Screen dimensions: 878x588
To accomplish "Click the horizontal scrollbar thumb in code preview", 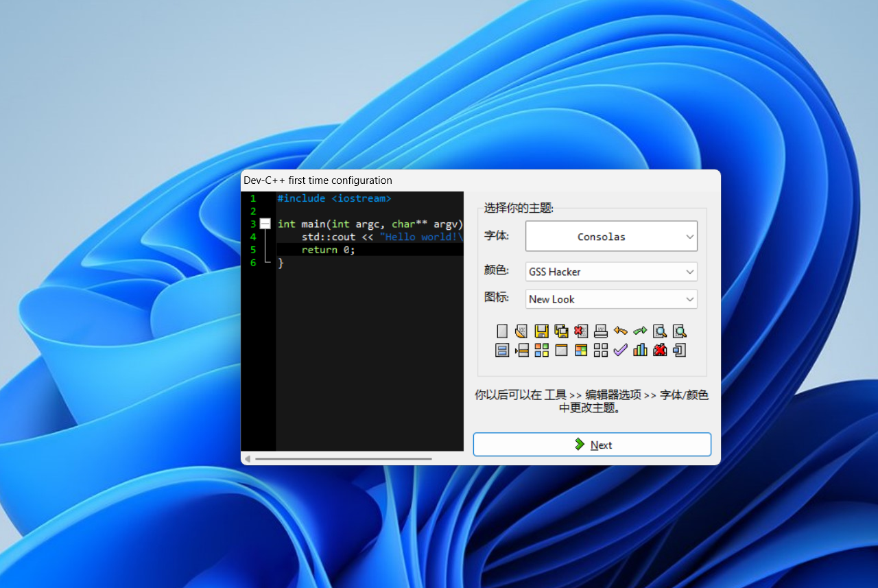I will point(343,458).
